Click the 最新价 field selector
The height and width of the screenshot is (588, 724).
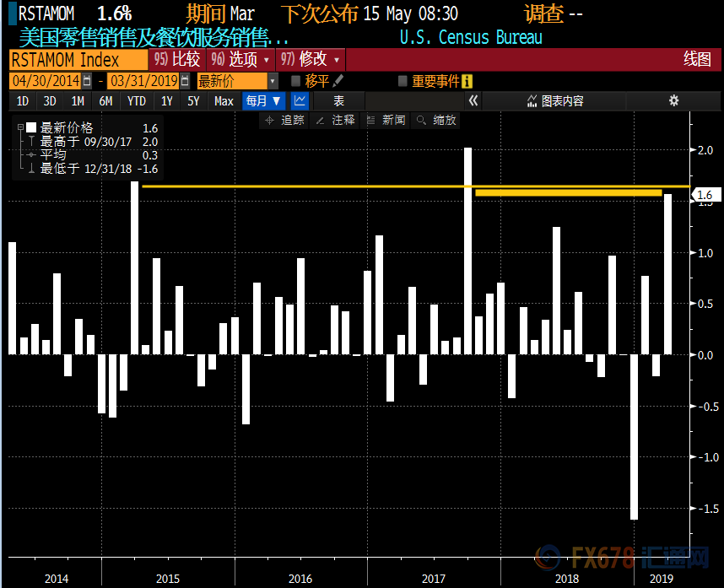232,81
